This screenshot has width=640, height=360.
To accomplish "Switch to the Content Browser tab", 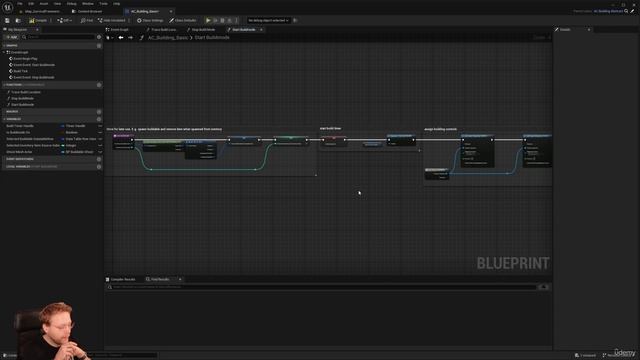I will 87,11.
